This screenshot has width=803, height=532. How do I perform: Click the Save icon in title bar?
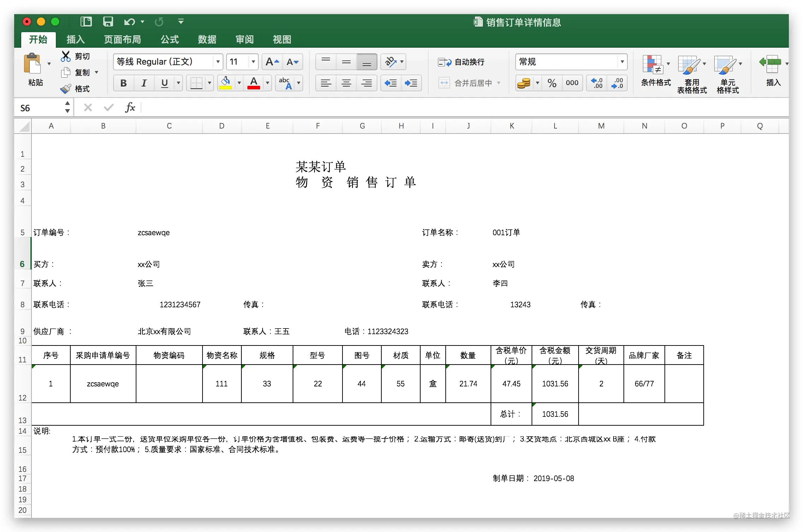[108, 22]
